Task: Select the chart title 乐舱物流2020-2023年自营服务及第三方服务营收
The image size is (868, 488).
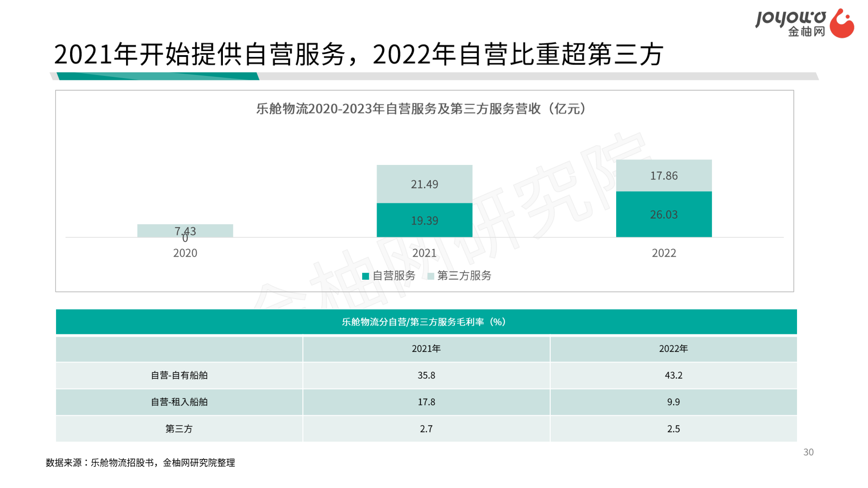Action: (x=421, y=109)
